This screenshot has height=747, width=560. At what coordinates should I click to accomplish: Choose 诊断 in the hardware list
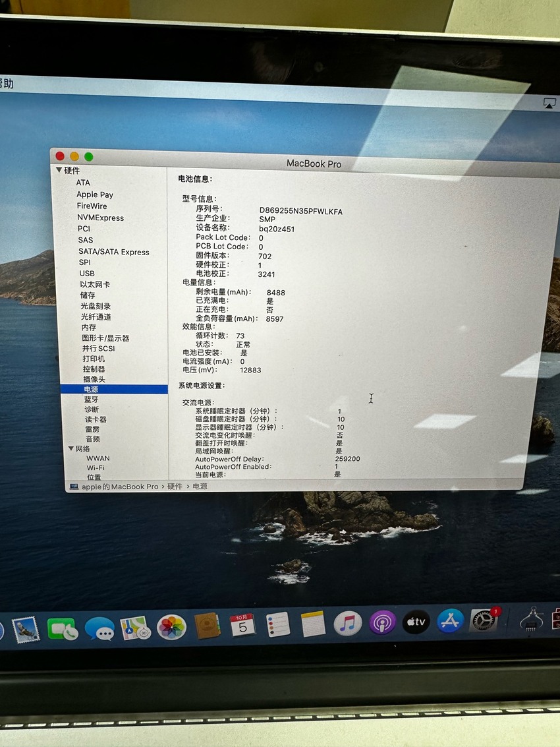(92, 409)
